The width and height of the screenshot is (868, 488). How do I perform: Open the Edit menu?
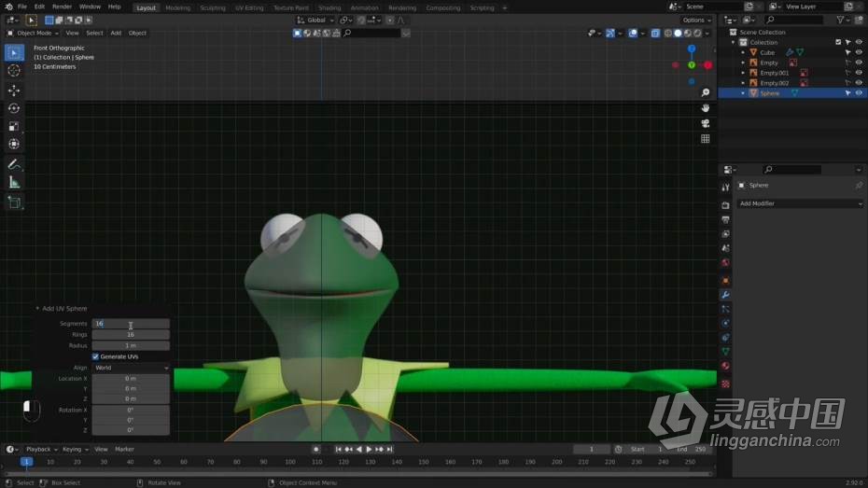point(39,7)
